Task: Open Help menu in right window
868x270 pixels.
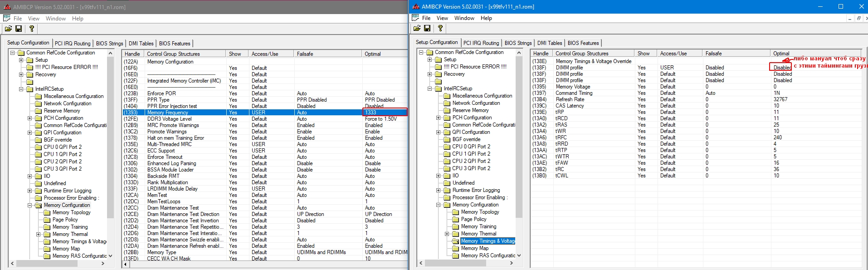Action: click(x=486, y=18)
